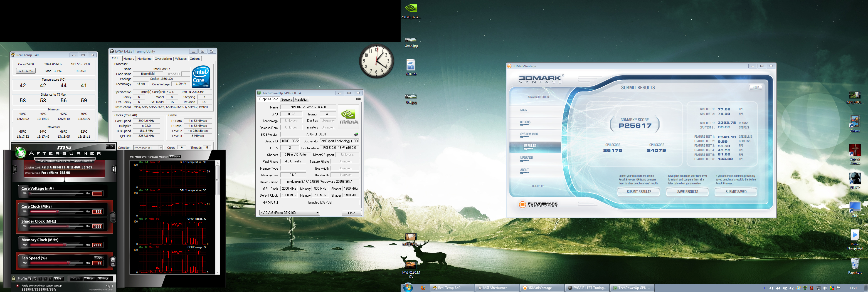Click the volume speaker tray icon
This screenshot has width=868, height=292.
[x=825, y=288]
